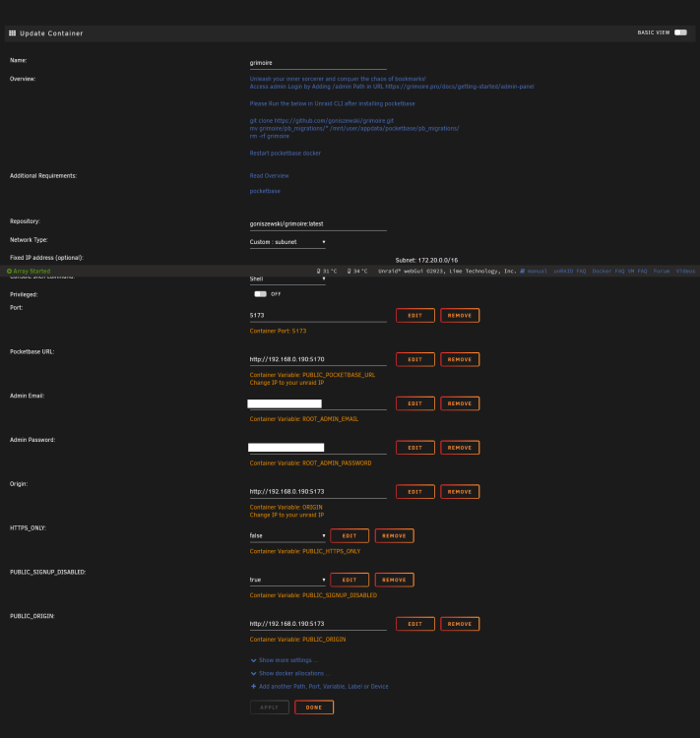Open the PUBLIC_SIGNUP_DISABLED true dropdown
Viewport: 700px width, 738px height.
287,580
